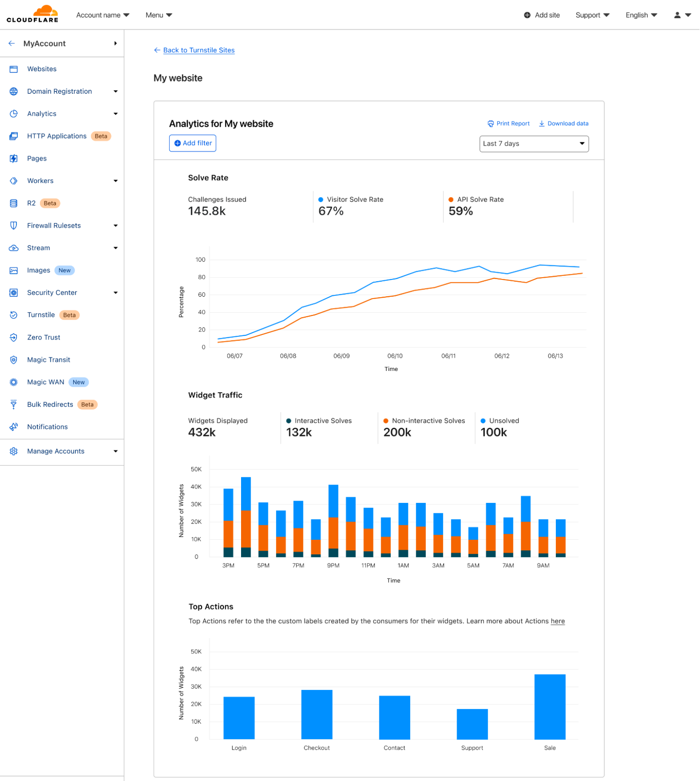This screenshot has width=700, height=781.
Task: Click the Analytics pie chart icon
Action: pyautogui.click(x=14, y=114)
